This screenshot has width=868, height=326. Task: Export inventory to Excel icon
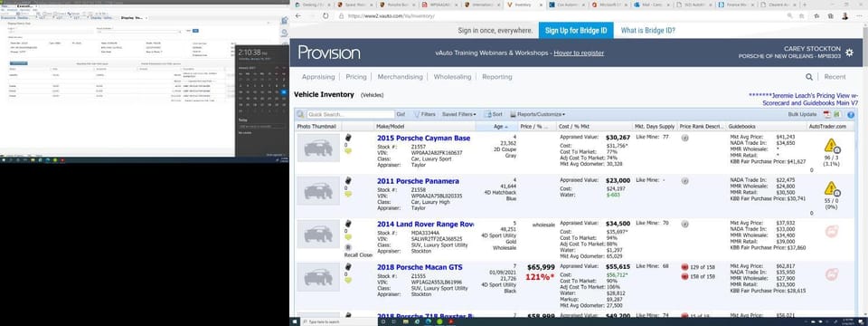(x=836, y=114)
